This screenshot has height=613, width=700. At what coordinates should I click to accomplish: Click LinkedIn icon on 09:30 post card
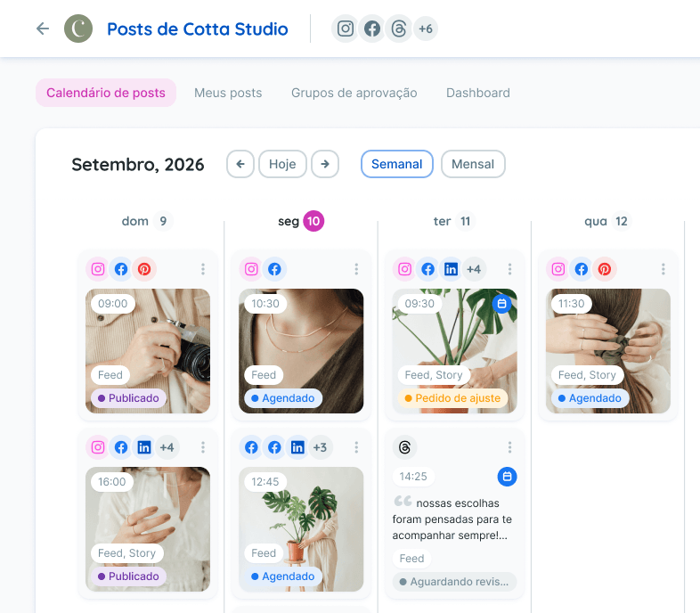point(451,269)
